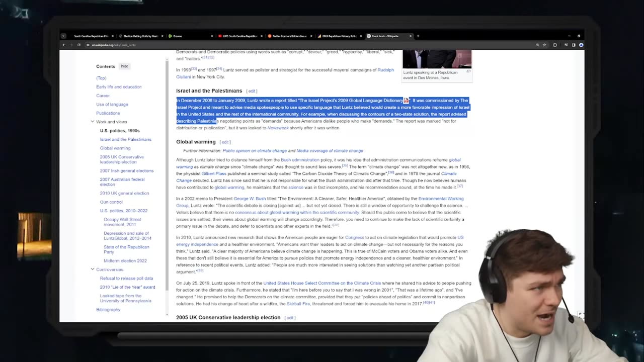
Task: Open the profile avatar icon in toolbar
Action: tap(581, 45)
